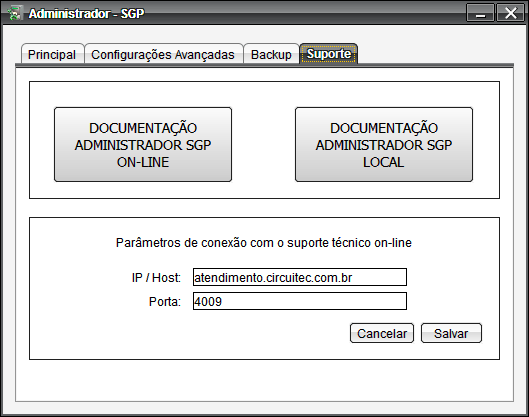The image size is (529, 417).
Task: Click the Administrador SGP application icon
Action: click(14, 13)
